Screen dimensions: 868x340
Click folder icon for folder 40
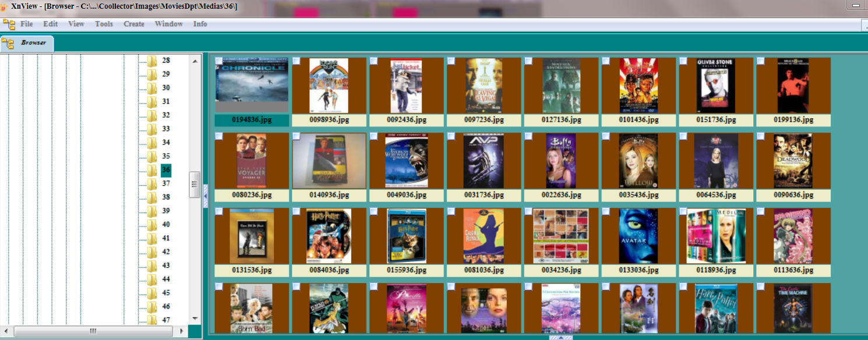152,225
